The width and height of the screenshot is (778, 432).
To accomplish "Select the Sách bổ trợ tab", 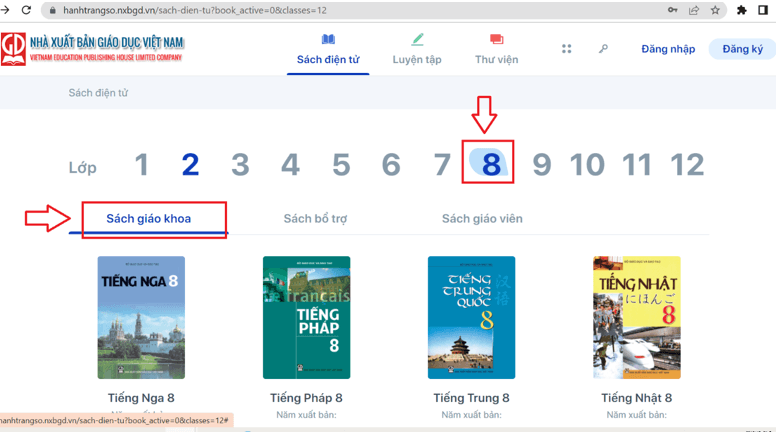I will pos(315,218).
